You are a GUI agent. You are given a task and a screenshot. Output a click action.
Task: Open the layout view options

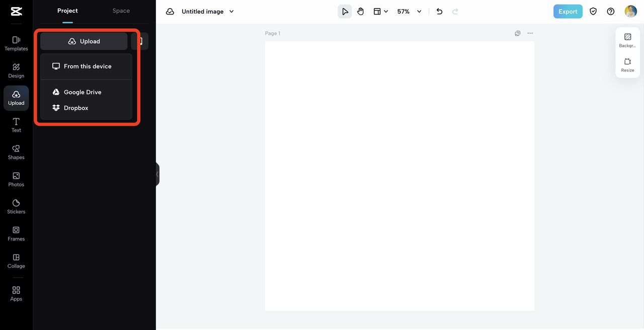[x=380, y=11]
